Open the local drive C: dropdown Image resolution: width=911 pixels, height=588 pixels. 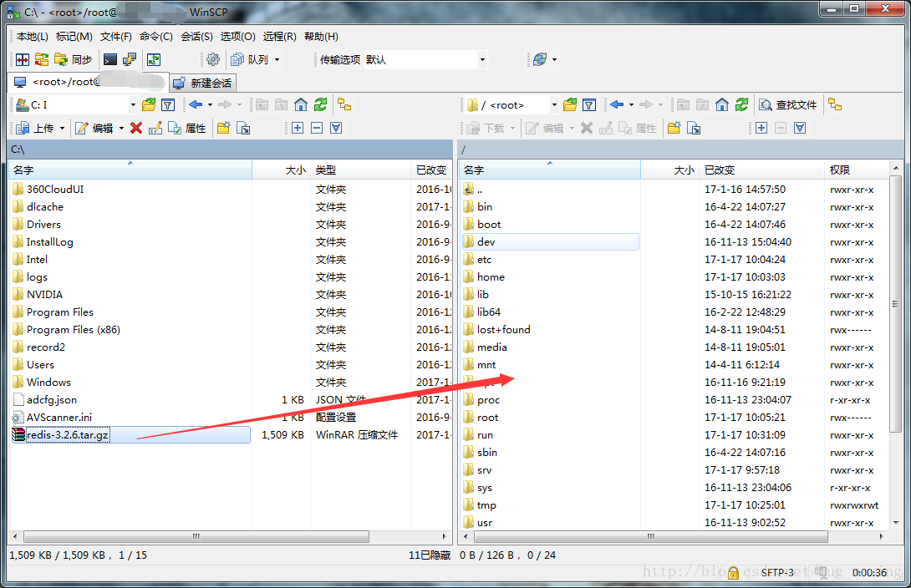tap(133, 105)
